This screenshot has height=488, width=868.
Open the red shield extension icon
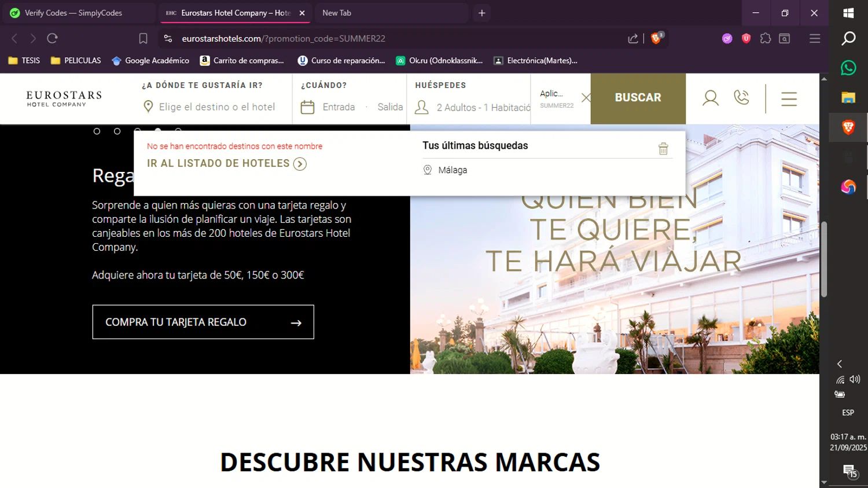746,38
